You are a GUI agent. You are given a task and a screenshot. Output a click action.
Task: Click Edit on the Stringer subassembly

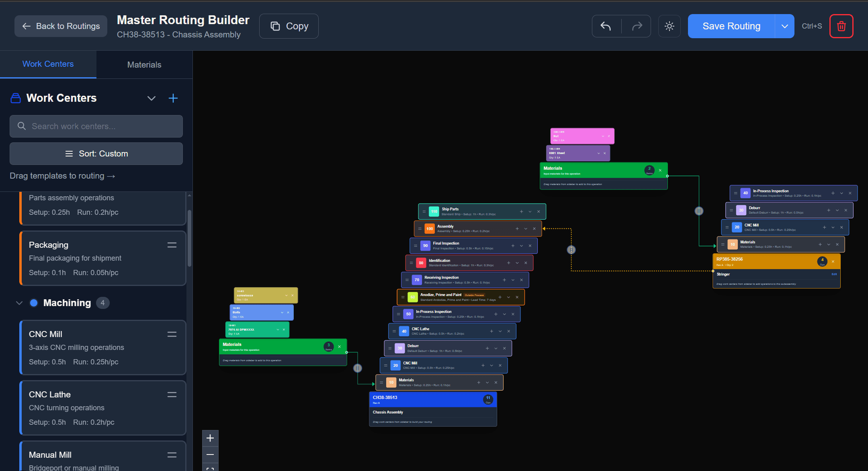(834, 274)
